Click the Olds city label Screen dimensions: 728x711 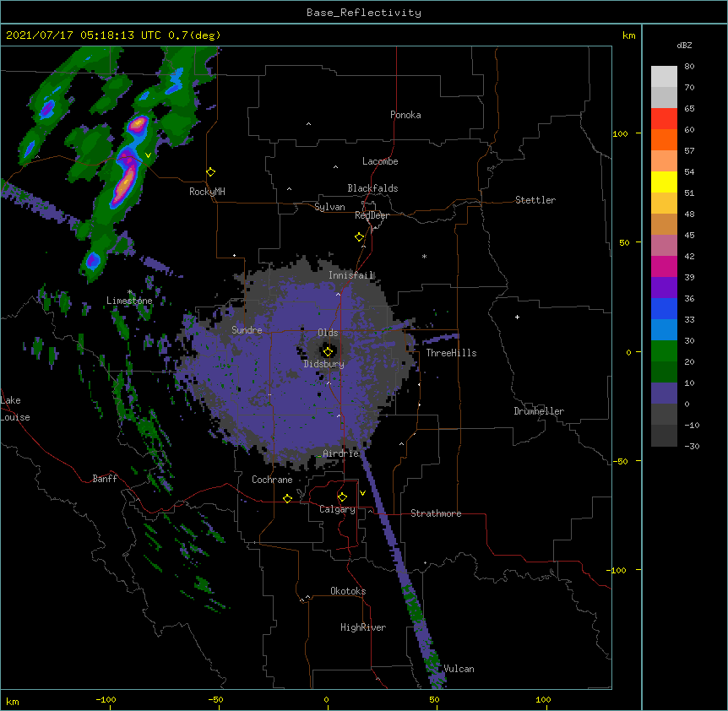pyautogui.click(x=328, y=333)
